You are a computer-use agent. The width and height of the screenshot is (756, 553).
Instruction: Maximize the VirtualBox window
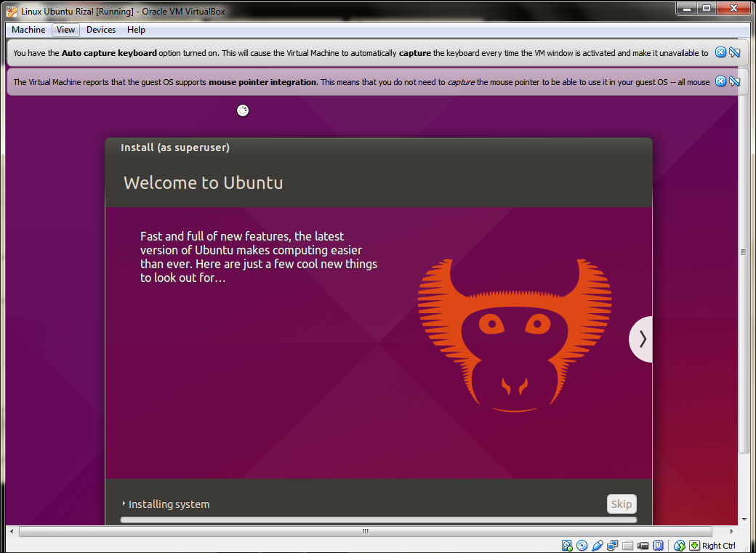[707, 8]
